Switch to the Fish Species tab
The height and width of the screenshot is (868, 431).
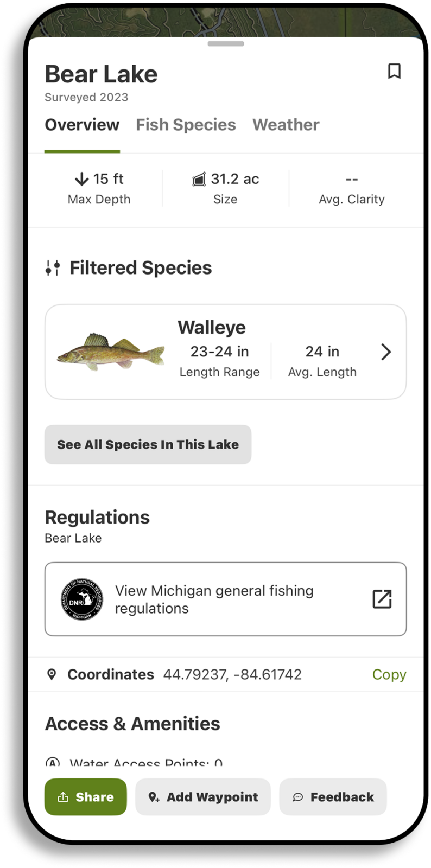186,125
